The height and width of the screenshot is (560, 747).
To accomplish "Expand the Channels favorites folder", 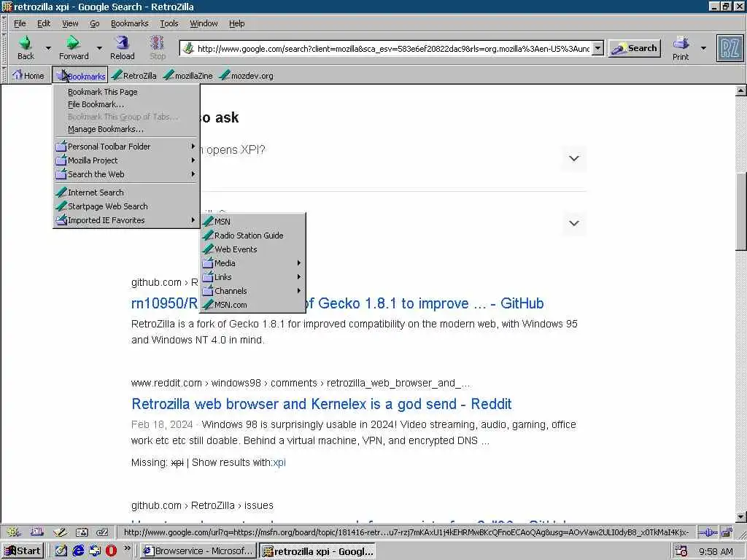I will (252, 291).
